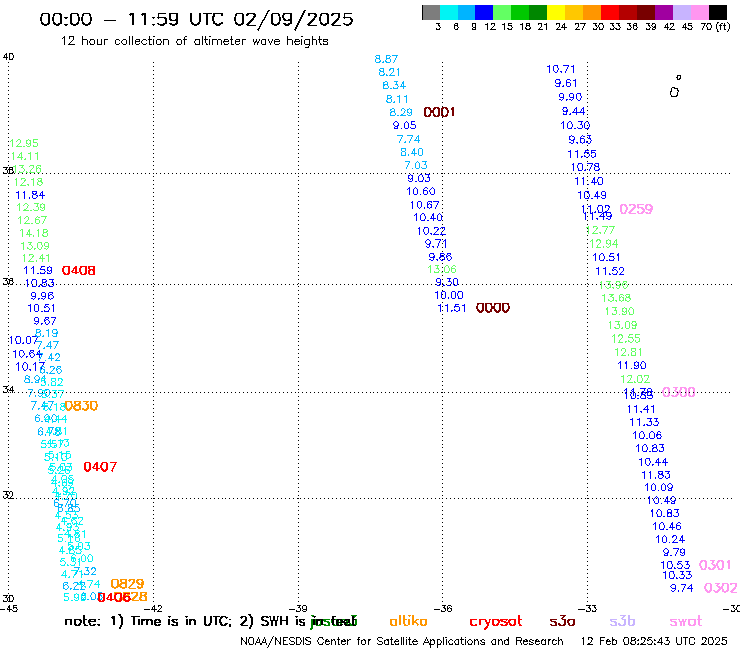
Task: Click the altika time marker 0830
Action: click(81, 405)
